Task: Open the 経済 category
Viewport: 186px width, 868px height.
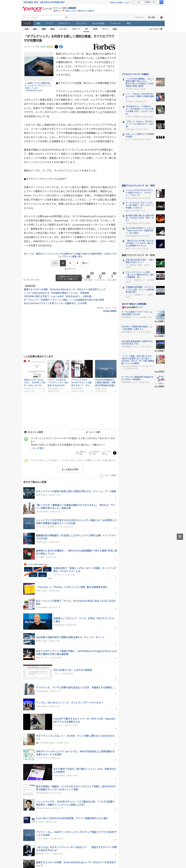Action: [52, 29]
